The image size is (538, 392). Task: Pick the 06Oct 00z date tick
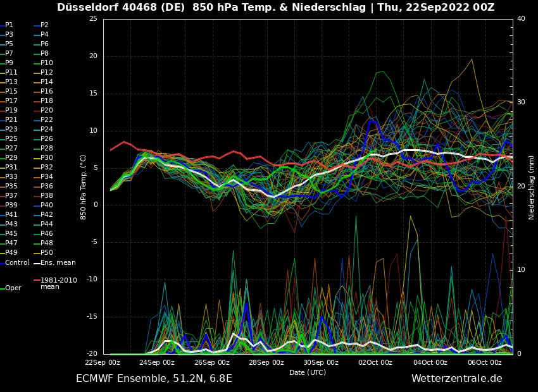point(485,362)
